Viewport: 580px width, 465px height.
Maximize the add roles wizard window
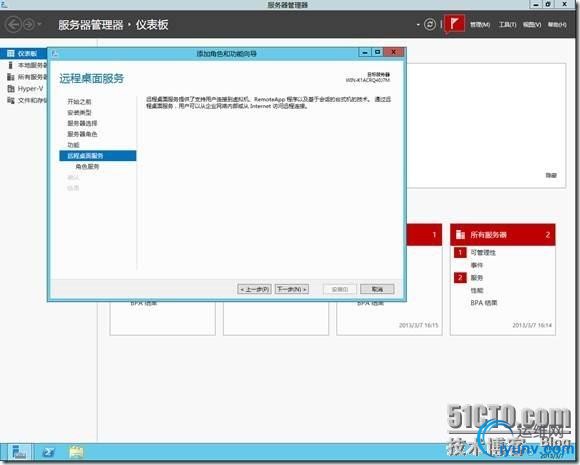click(377, 53)
